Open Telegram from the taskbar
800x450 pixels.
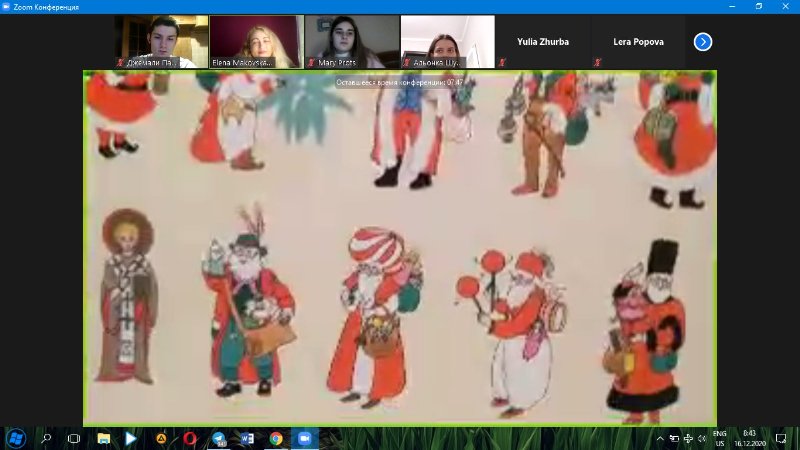[x=218, y=438]
